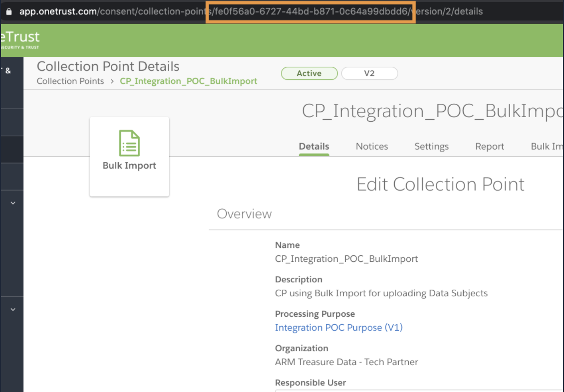This screenshot has height=392, width=564.
Task: Click the Responsible User field
Action: 419,390
